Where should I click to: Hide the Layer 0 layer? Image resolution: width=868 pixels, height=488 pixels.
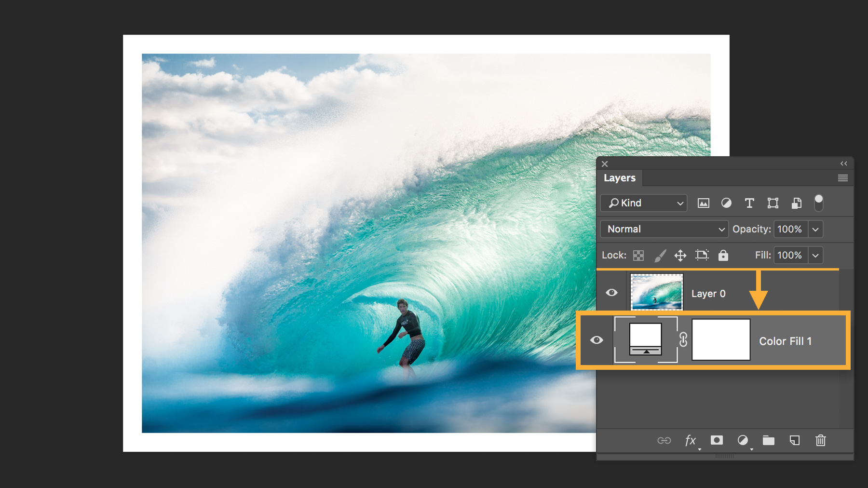(x=612, y=292)
